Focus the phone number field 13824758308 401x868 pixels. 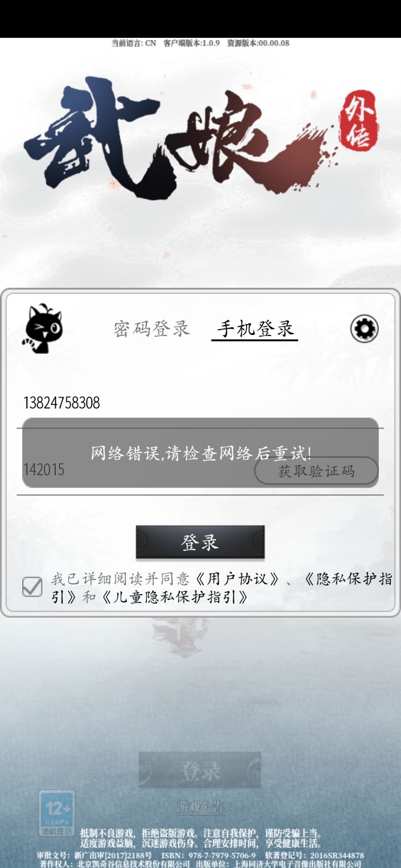(200, 403)
